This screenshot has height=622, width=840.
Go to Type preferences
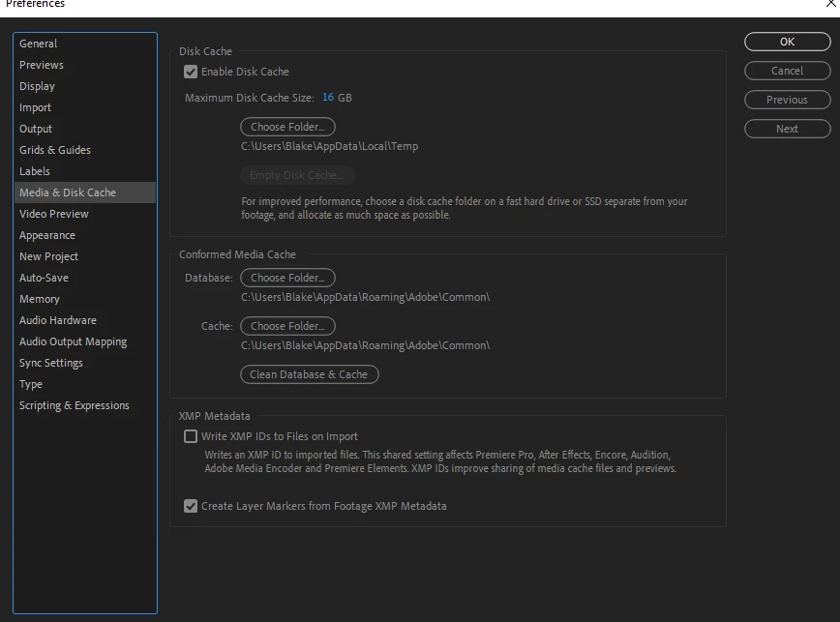[84, 384]
